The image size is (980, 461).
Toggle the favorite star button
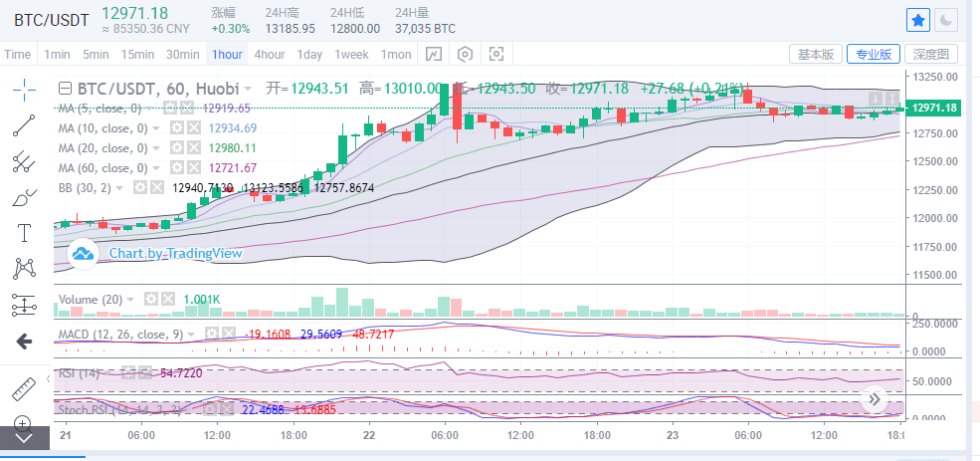(918, 21)
